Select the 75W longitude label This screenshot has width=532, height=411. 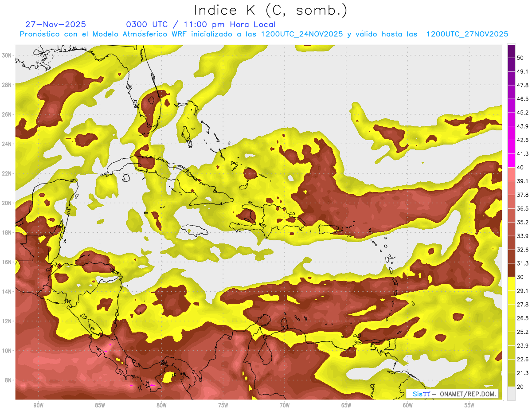[x=223, y=405]
